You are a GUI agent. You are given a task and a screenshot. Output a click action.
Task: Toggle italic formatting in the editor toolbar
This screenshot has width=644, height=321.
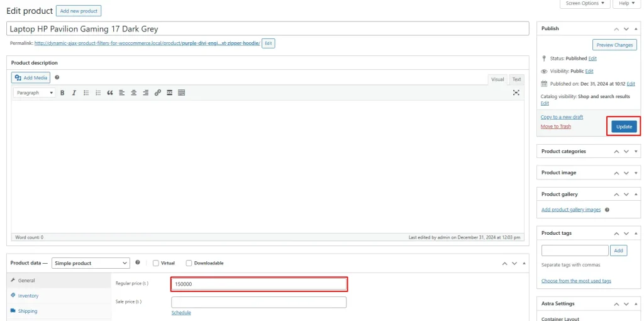coord(74,93)
